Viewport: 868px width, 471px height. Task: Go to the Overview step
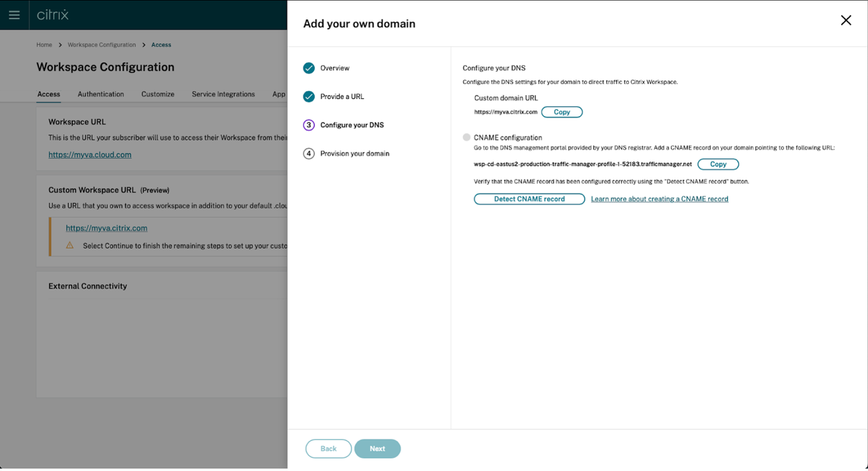point(335,68)
